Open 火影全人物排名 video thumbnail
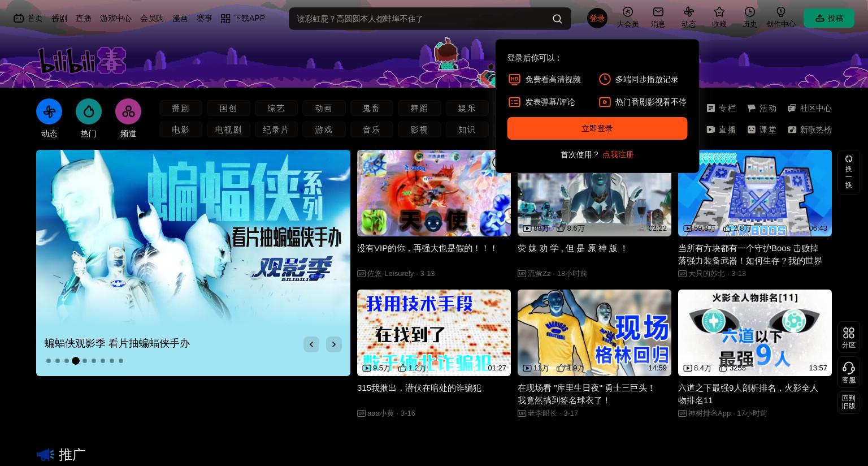This screenshot has height=466, width=868. coord(755,333)
